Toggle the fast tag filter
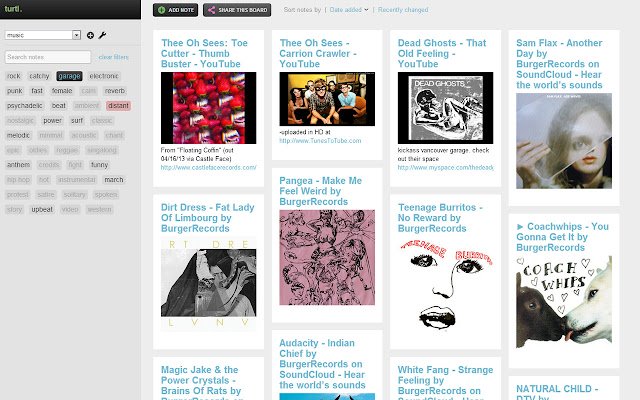The height and width of the screenshot is (400, 640). tap(37, 91)
